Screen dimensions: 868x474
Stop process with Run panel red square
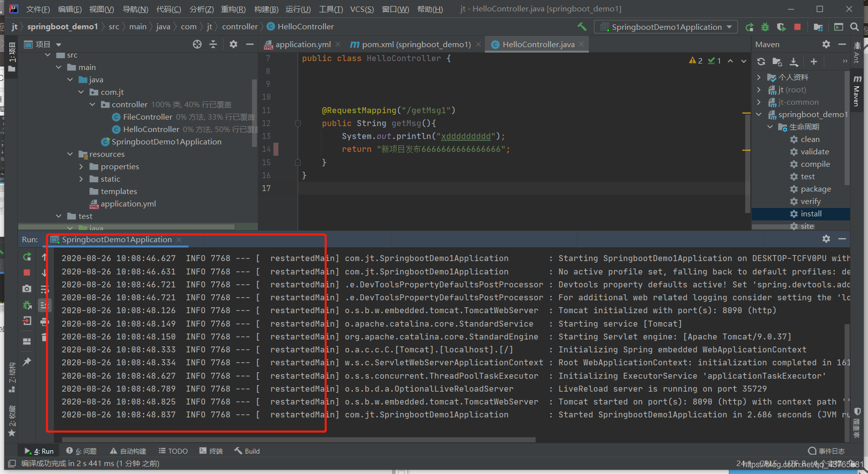click(27, 272)
